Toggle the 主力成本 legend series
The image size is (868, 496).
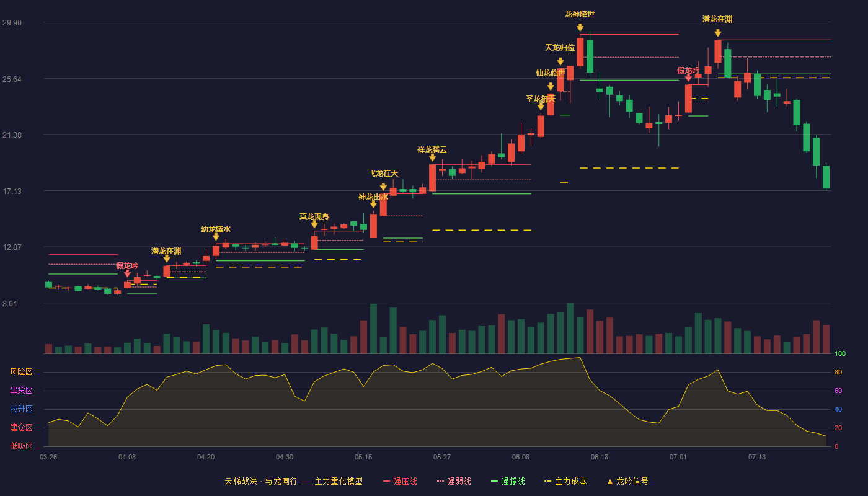[x=565, y=481]
